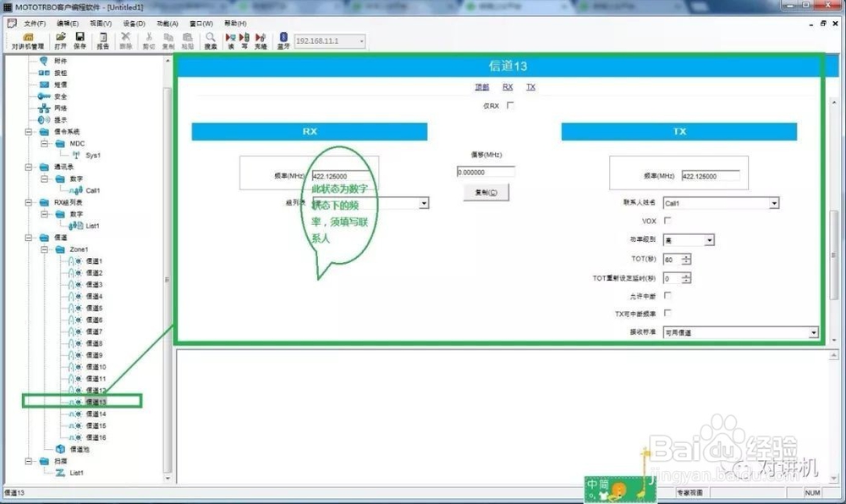Screen dimensions: 846x504
Task: Collapse the 通讯录 tree node
Action: pos(29,167)
